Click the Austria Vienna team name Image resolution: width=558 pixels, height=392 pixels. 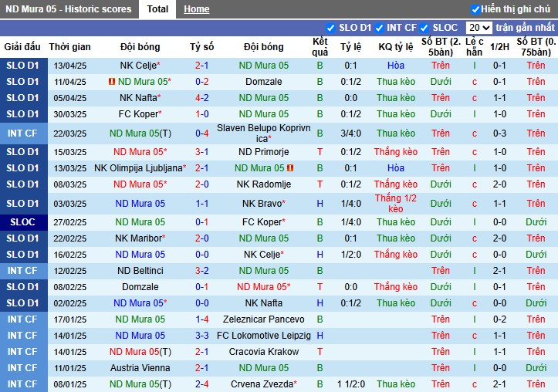(140, 368)
